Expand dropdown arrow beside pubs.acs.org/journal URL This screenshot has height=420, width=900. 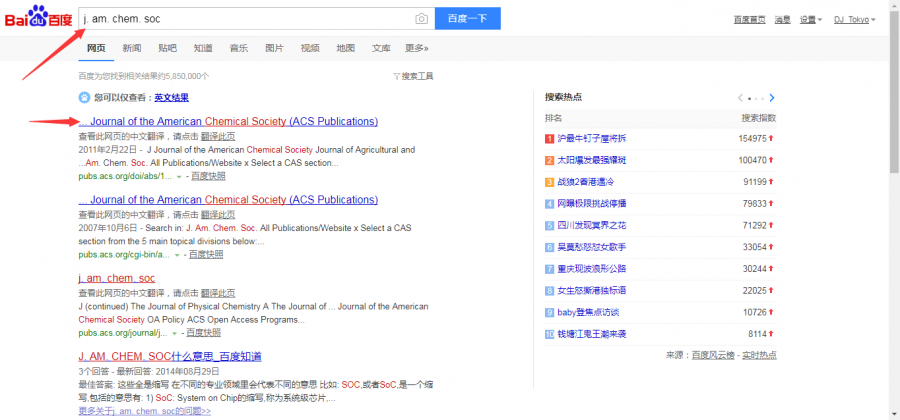click(x=174, y=333)
